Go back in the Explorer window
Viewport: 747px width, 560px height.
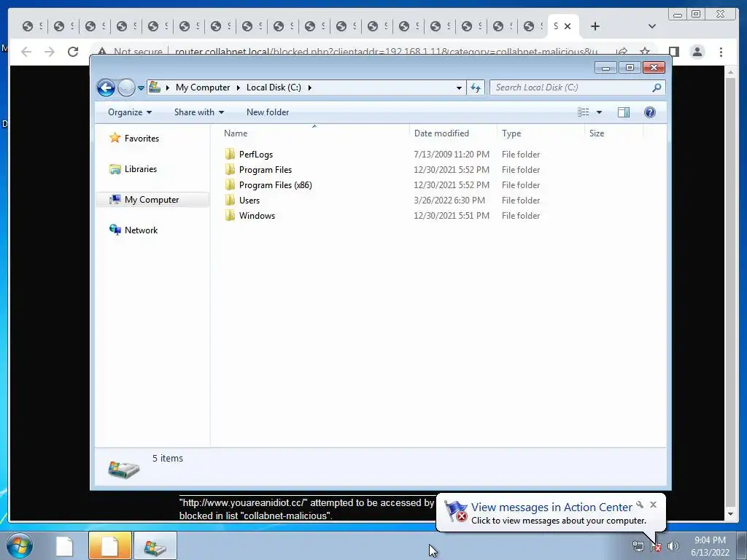107,87
